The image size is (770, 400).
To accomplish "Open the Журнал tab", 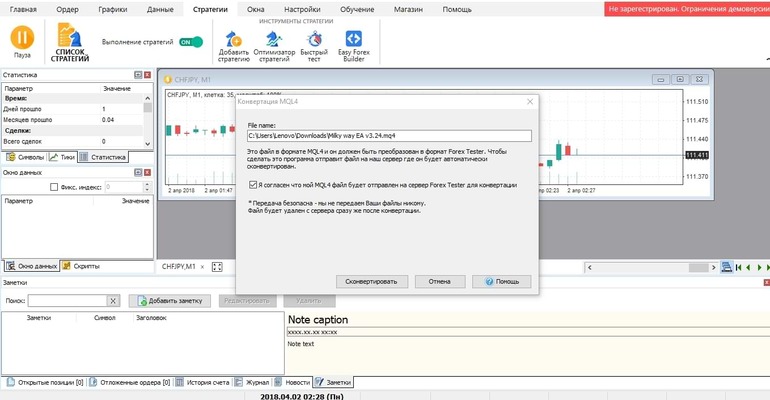I will click(252, 382).
